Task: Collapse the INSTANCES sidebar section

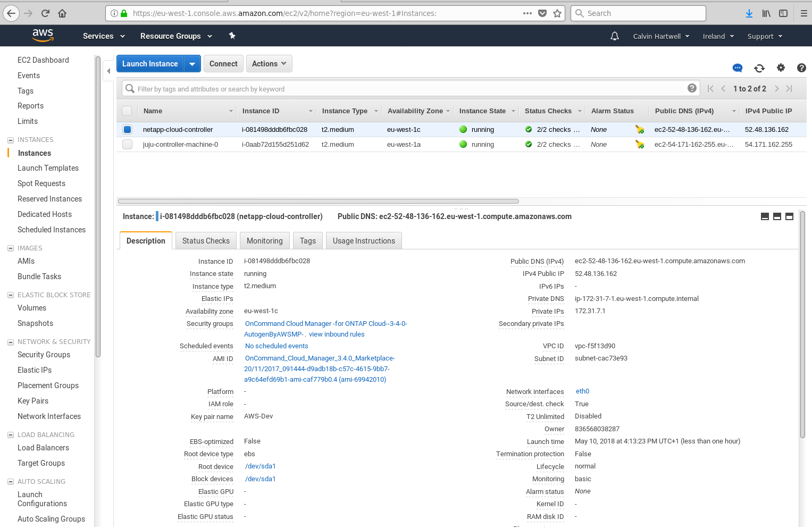Action: (10, 140)
